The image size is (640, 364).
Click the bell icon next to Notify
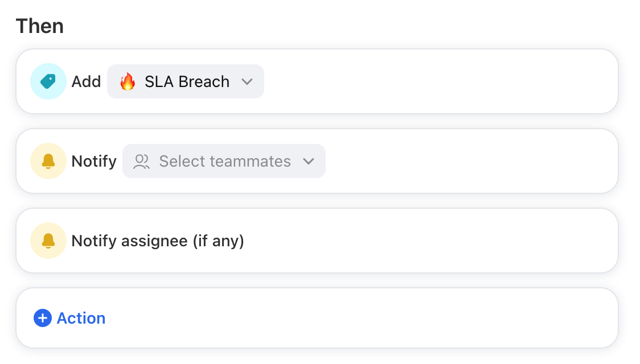tap(48, 161)
